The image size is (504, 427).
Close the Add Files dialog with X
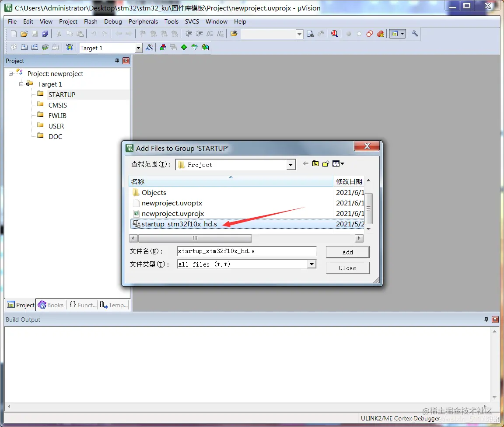367,146
